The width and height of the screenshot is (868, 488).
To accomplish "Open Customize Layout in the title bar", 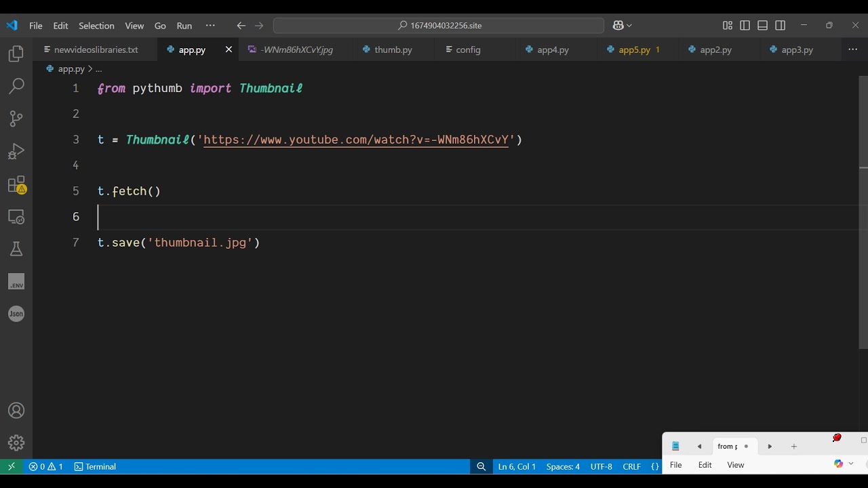I will 728,26.
